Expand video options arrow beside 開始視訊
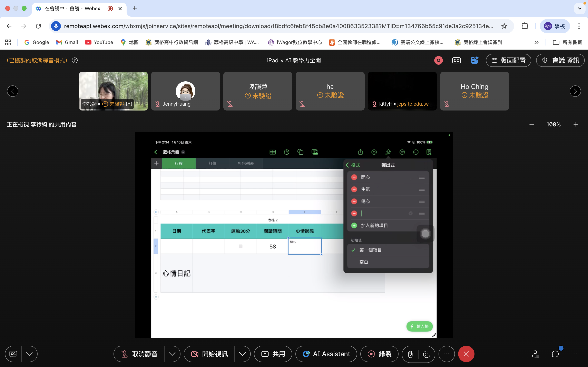Image resolution: width=588 pixels, height=367 pixels. coord(242,354)
